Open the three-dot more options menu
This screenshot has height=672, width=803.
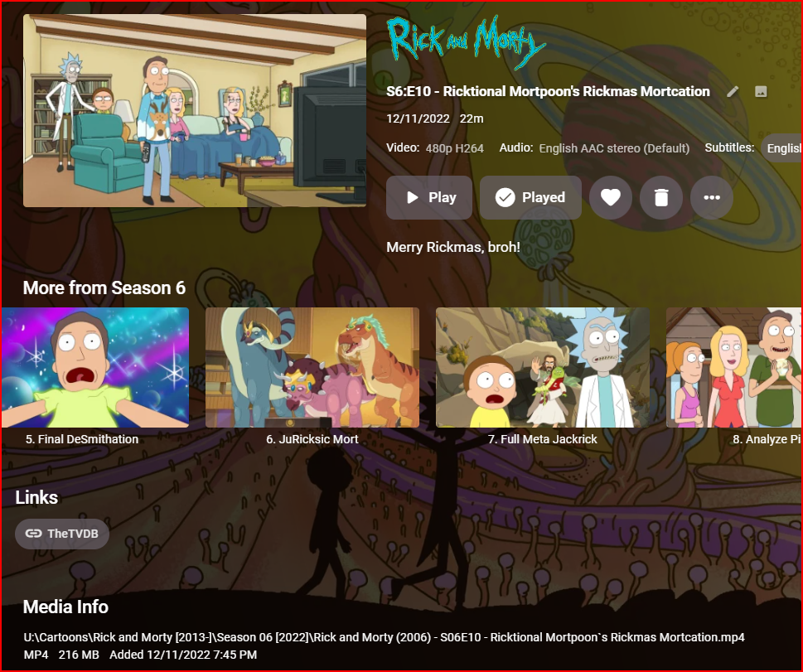(711, 197)
